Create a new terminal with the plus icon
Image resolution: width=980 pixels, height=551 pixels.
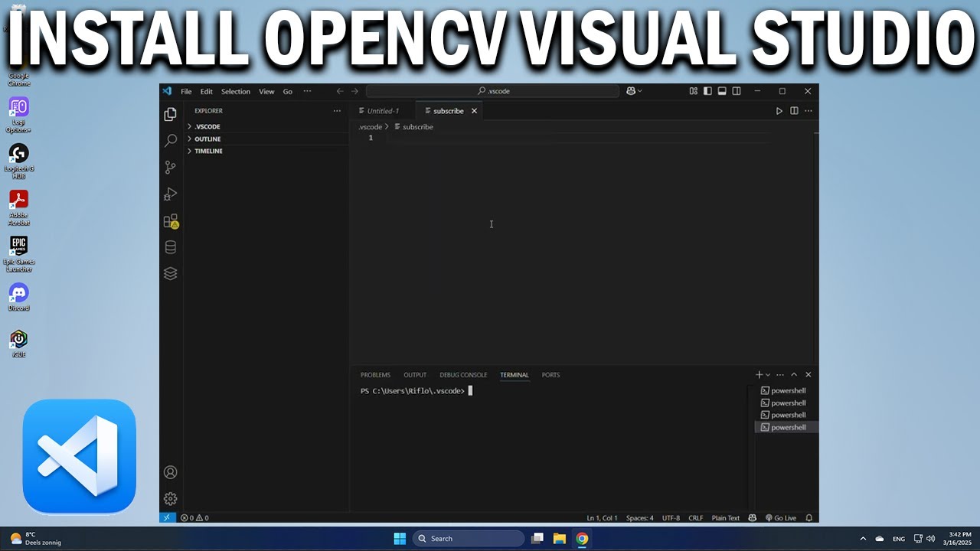pyautogui.click(x=759, y=375)
